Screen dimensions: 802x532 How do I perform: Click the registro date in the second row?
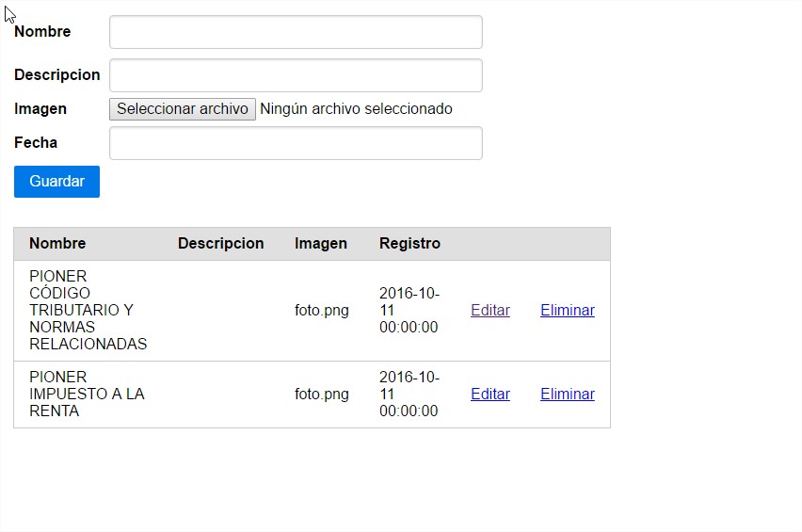[x=409, y=395]
